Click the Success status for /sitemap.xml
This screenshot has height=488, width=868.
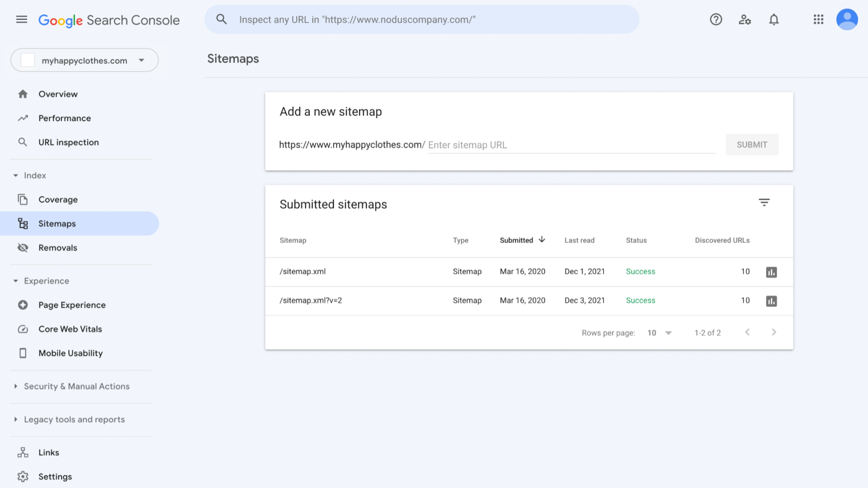point(640,272)
